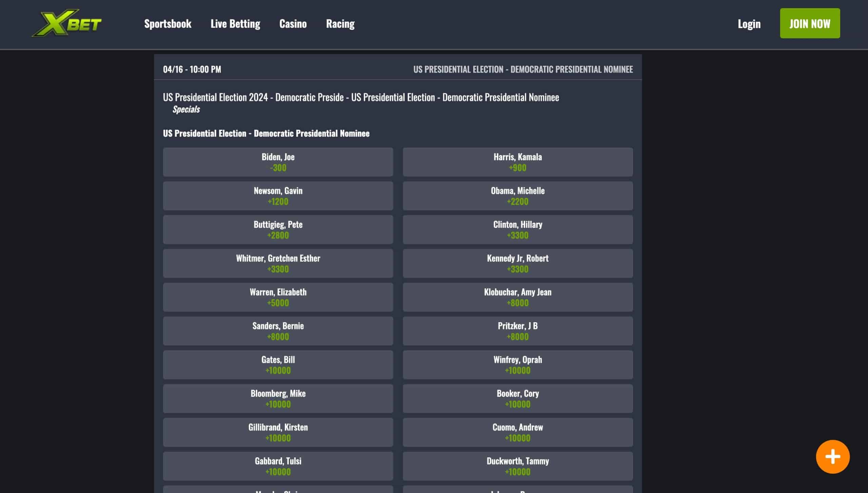Pick Newsom, Gavin +1200 odds
868x493 pixels.
point(278,196)
